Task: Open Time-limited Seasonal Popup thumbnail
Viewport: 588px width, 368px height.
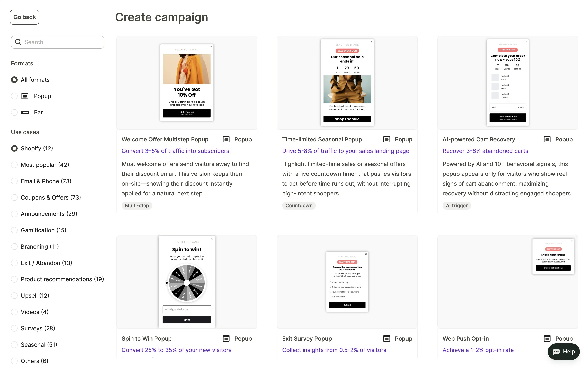Action: (x=347, y=83)
